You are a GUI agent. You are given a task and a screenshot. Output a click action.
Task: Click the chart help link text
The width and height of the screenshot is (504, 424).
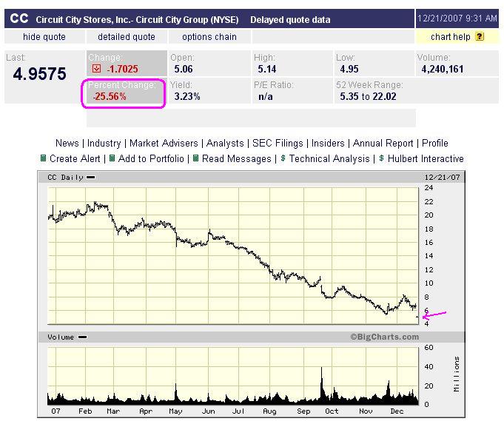(451, 37)
